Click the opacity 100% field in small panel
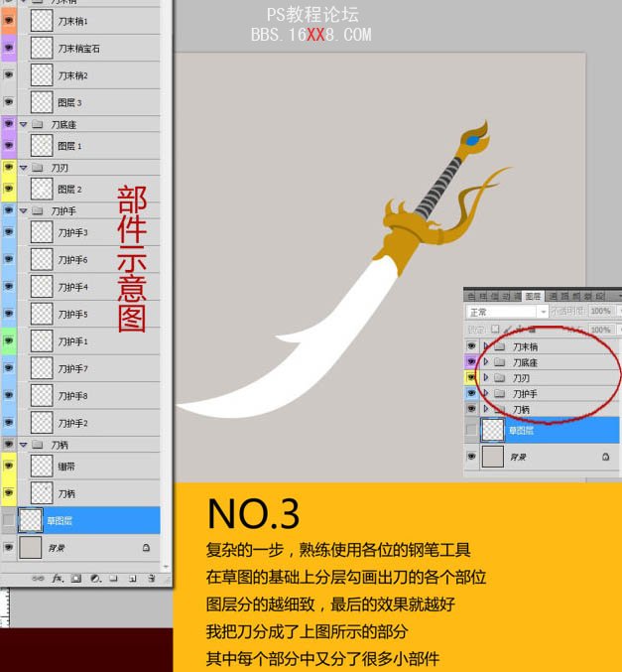Screen dimensions: 622x672 click(600, 311)
